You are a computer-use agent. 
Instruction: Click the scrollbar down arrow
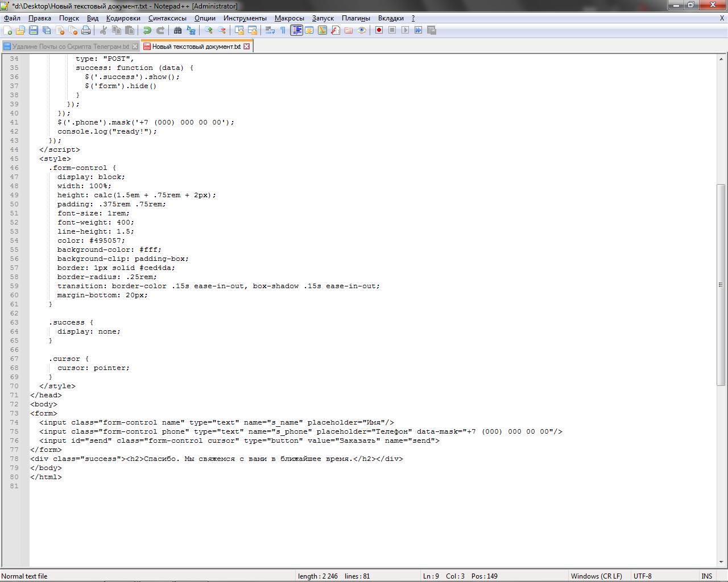722,562
